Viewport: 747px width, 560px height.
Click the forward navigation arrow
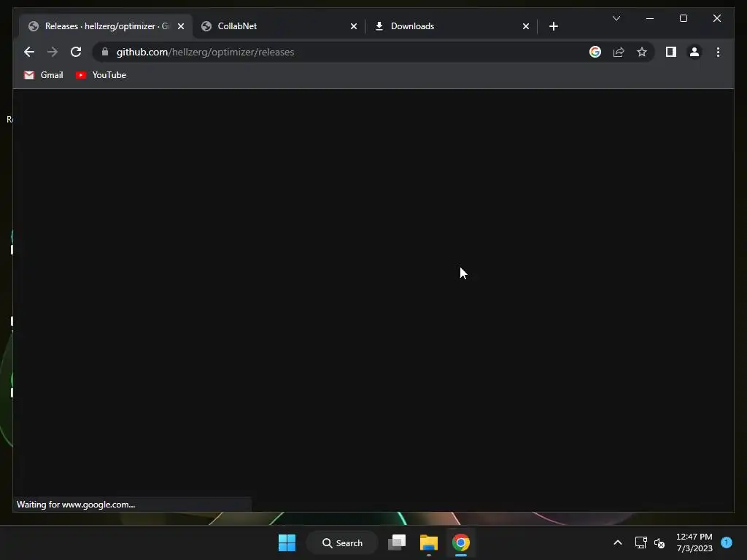[x=53, y=52]
